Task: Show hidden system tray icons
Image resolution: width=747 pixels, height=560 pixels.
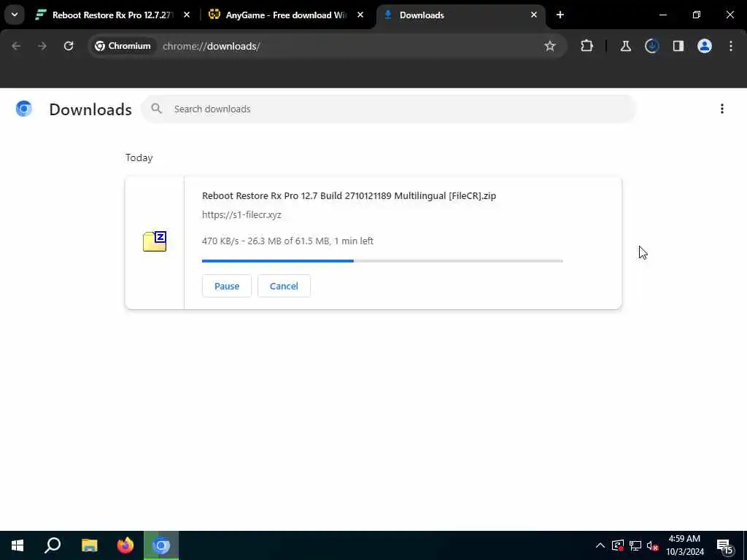Action: (x=600, y=545)
